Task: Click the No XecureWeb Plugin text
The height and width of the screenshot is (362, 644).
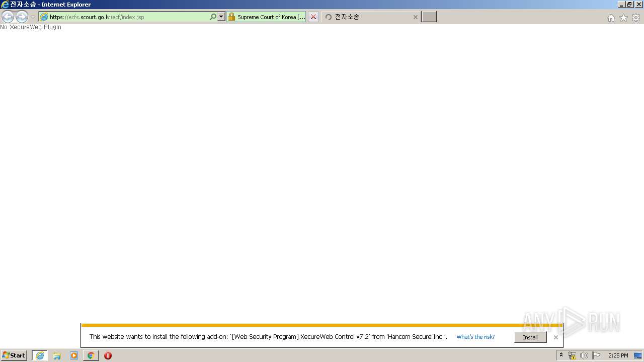Action: click(x=31, y=27)
